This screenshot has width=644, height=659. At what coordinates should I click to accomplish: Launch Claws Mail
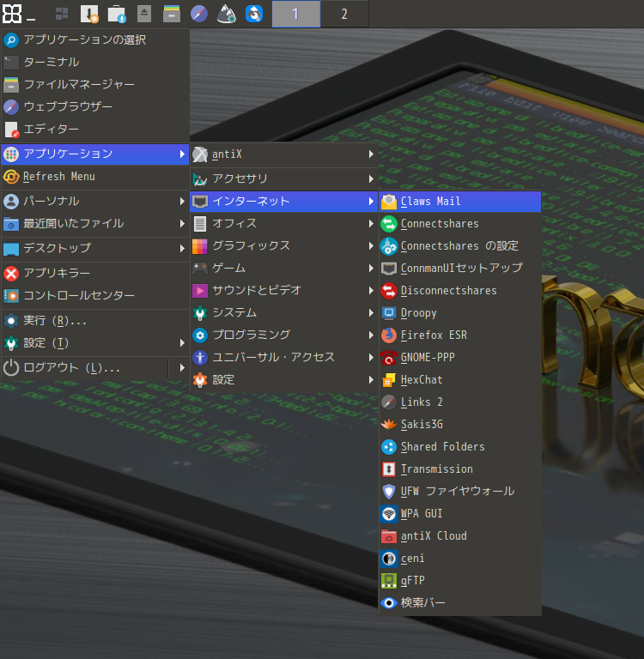(430, 201)
